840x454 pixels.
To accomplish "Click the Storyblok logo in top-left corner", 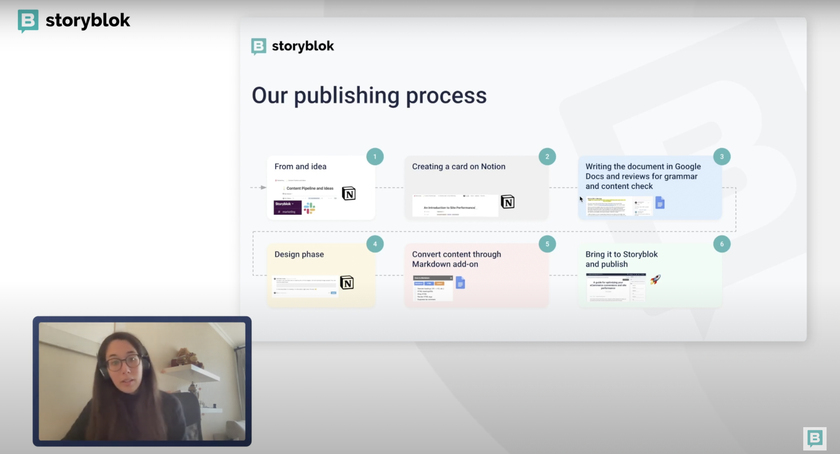I will (x=74, y=21).
